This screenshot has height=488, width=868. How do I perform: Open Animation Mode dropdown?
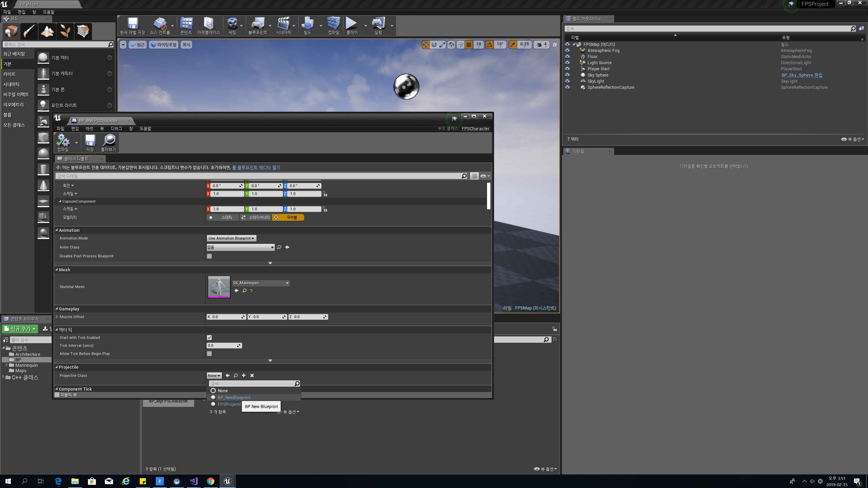[x=231, y=238]
